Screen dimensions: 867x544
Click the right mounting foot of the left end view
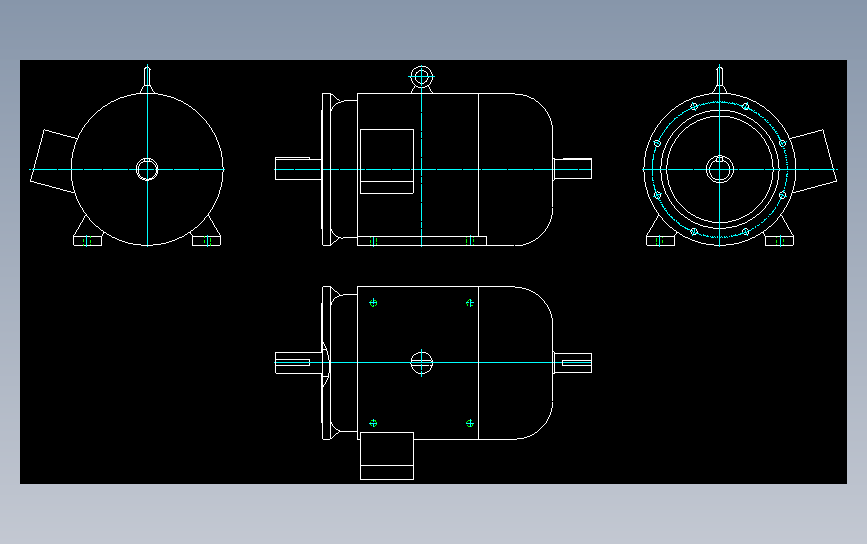[x=206, y=240]
